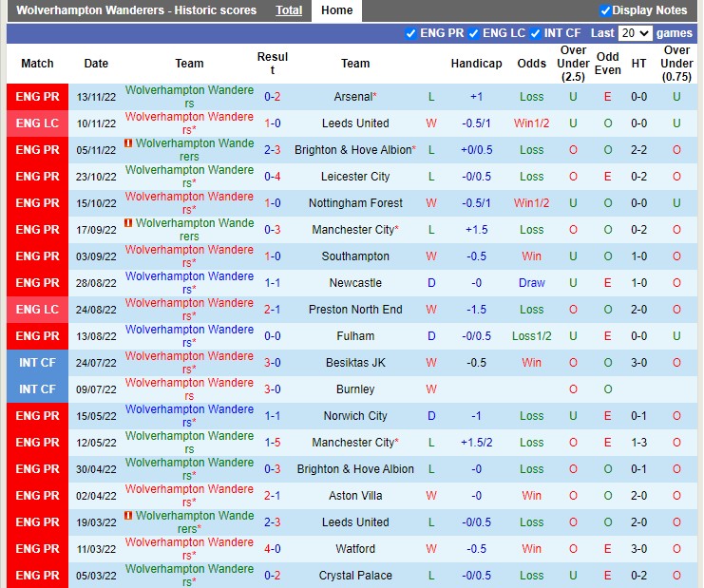Viewport: 704px width, 588px height.
Task: Click the HT score 2-2 in the Brighton row
Action: tap(638, 149)
